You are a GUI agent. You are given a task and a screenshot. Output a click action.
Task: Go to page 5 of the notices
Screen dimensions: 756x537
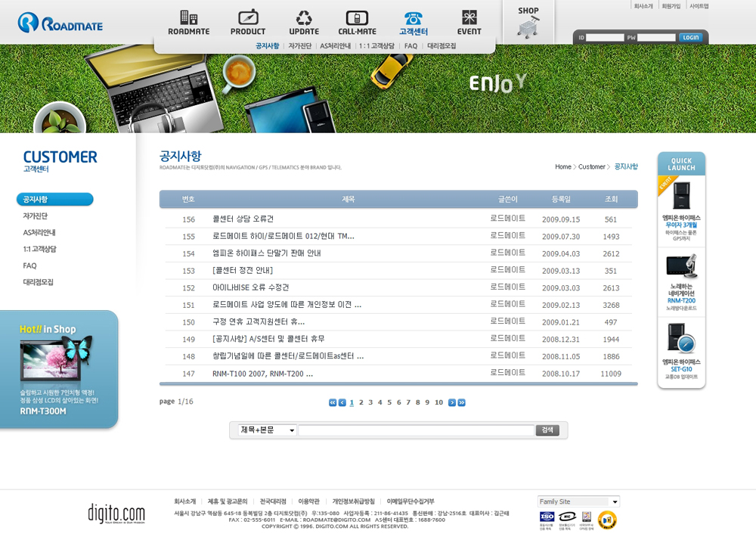pos(389,402)
